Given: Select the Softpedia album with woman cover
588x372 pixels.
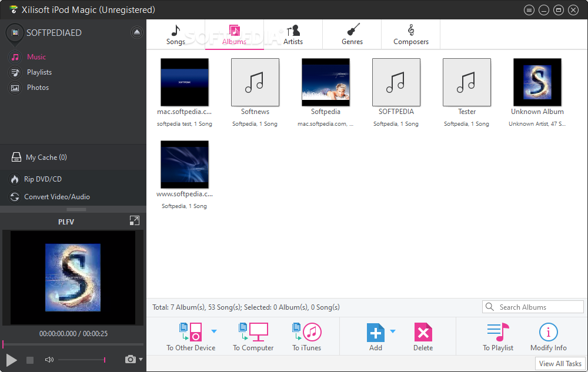Looking at the screenshot, I should coord(326,82).
